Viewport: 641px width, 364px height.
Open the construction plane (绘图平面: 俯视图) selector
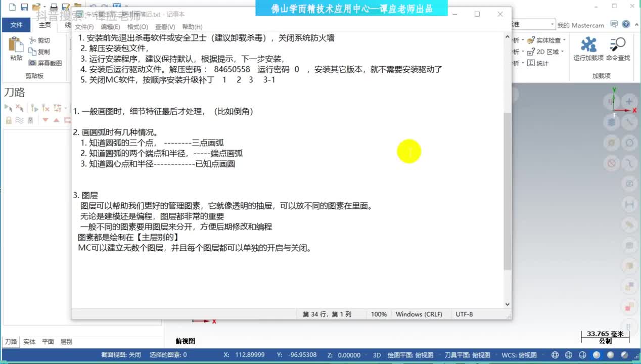tap(410, 355)
